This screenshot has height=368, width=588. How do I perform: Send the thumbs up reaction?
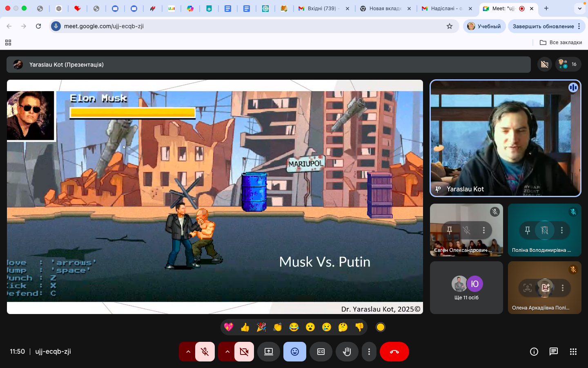click(245, 327)
